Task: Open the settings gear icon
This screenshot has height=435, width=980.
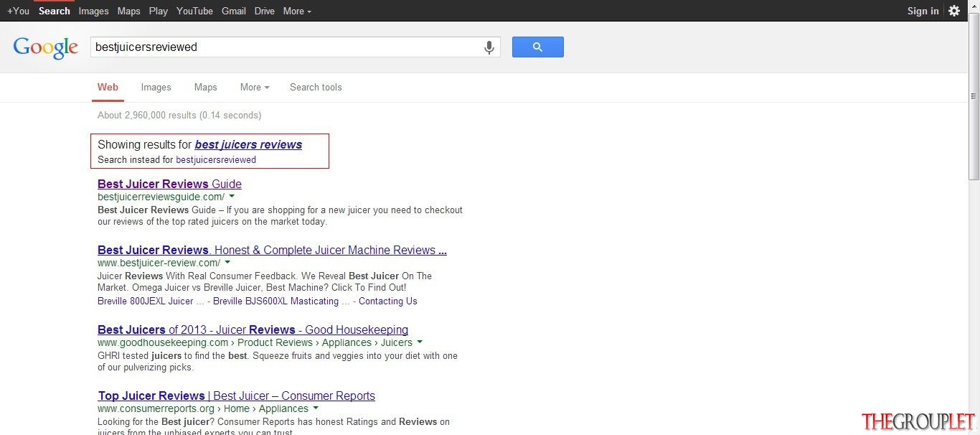Action: [954, 11]
